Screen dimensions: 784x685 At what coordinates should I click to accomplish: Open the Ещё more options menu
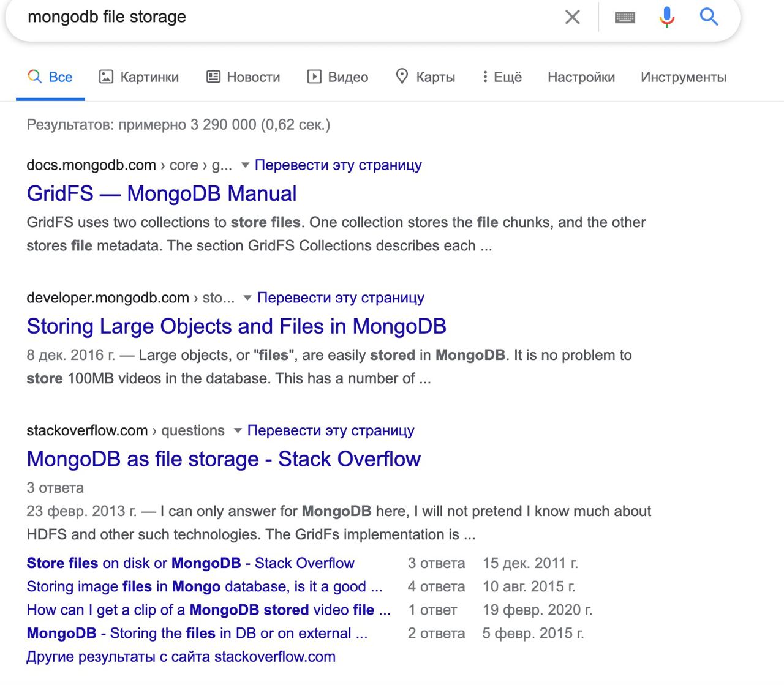(x=502, y=77)
